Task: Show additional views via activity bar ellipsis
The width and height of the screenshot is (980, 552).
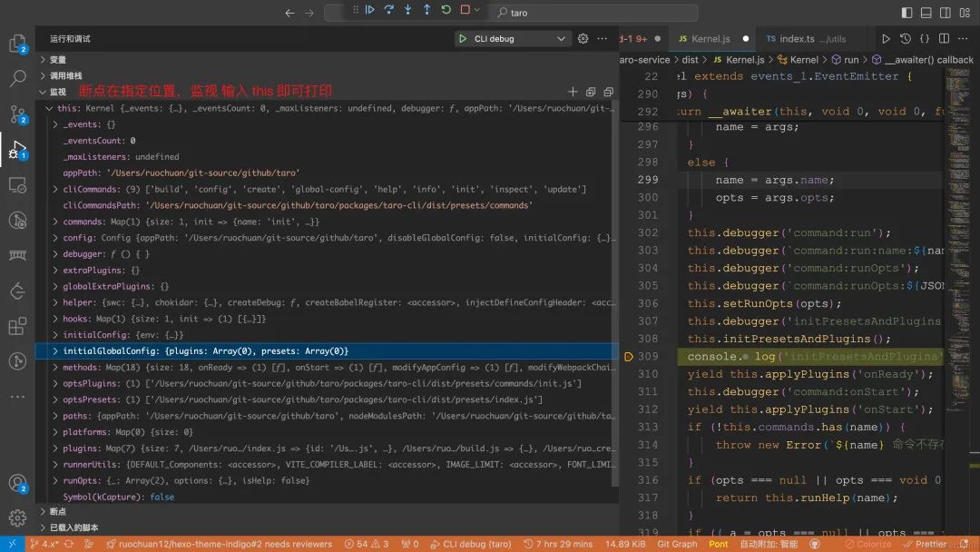Action: pos(17,397)
